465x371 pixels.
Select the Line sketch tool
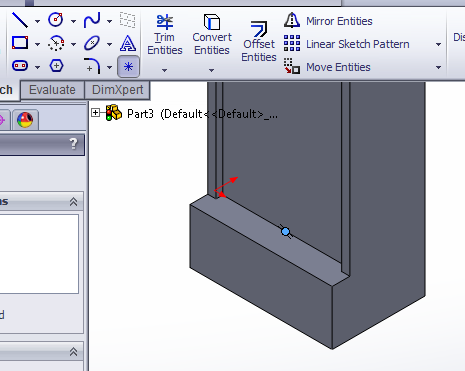[x=20, y=20]
